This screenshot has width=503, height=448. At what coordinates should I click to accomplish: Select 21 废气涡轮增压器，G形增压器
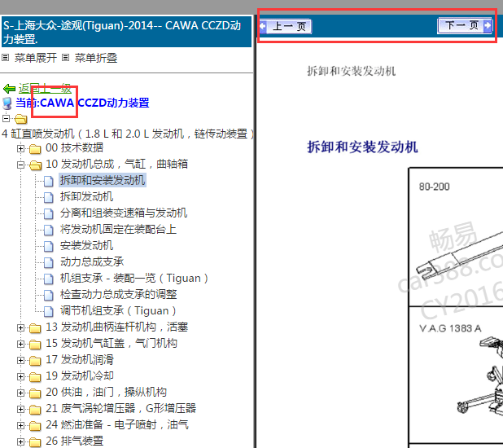120,409
